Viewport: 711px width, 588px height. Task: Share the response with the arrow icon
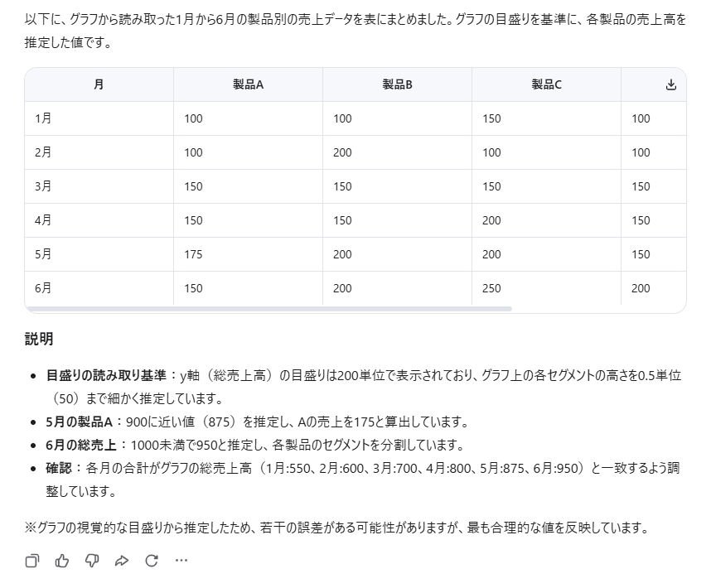[x=122, y=561]
